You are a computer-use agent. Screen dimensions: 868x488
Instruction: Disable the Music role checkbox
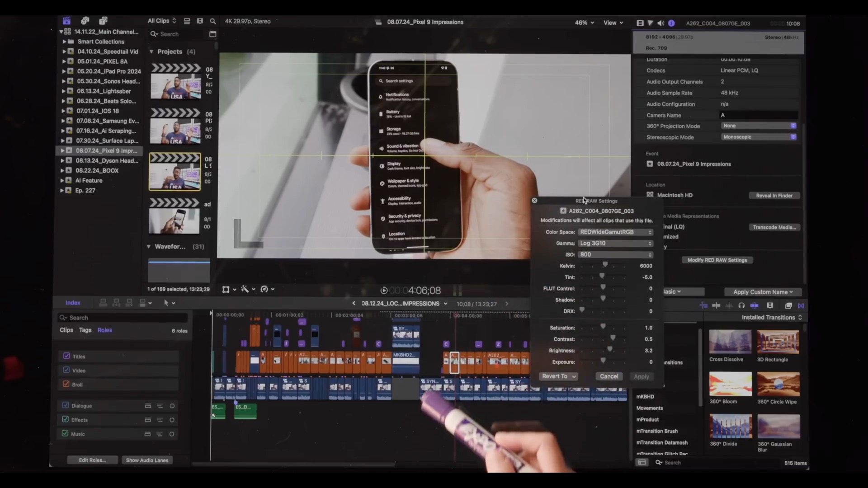coord(66,433)
